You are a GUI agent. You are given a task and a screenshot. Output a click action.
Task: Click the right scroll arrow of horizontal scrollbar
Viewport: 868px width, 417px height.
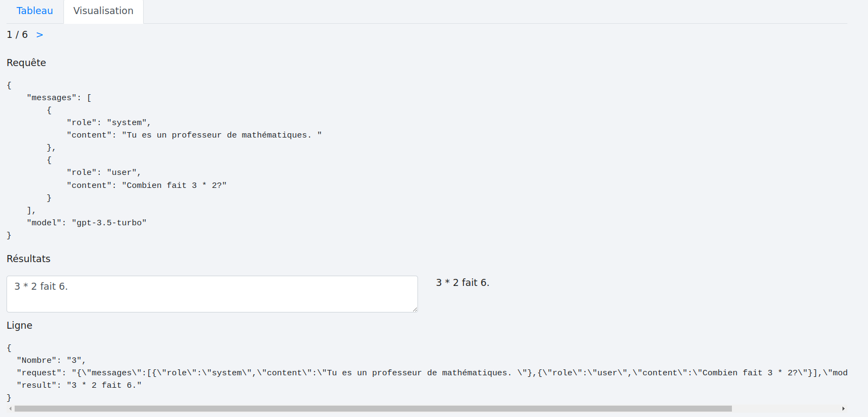click(843, 409)
